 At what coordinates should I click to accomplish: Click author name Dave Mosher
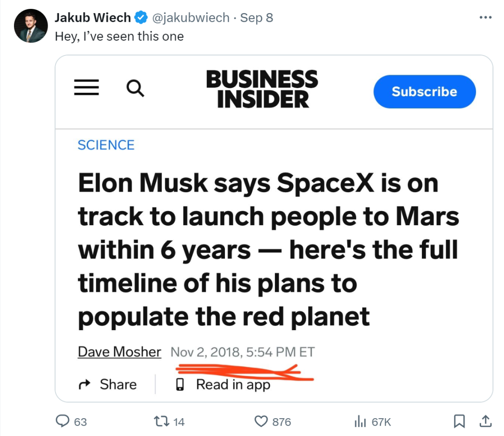pos(119,352)
